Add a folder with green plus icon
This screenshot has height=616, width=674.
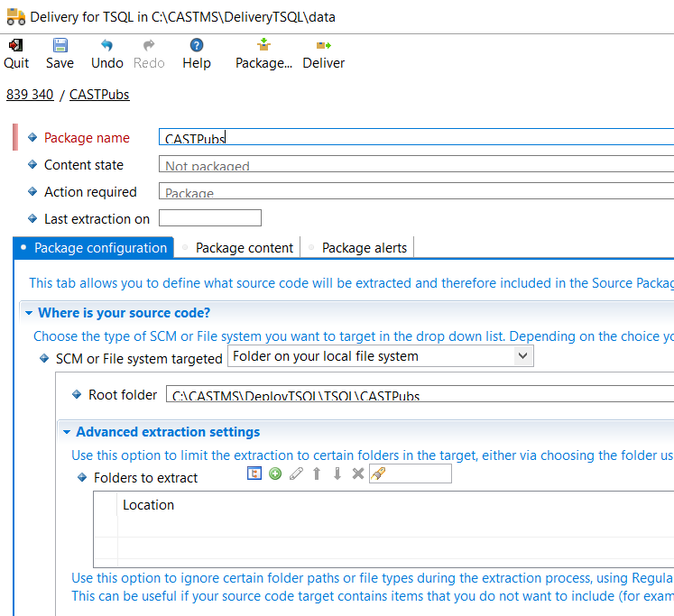coord(275,473)
